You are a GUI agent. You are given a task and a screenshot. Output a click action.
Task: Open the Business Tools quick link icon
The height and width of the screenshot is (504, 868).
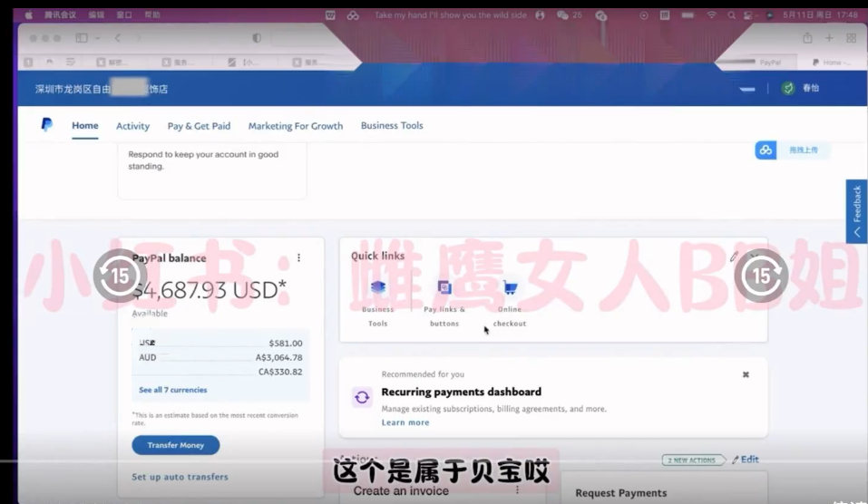[x=378, y=287]
